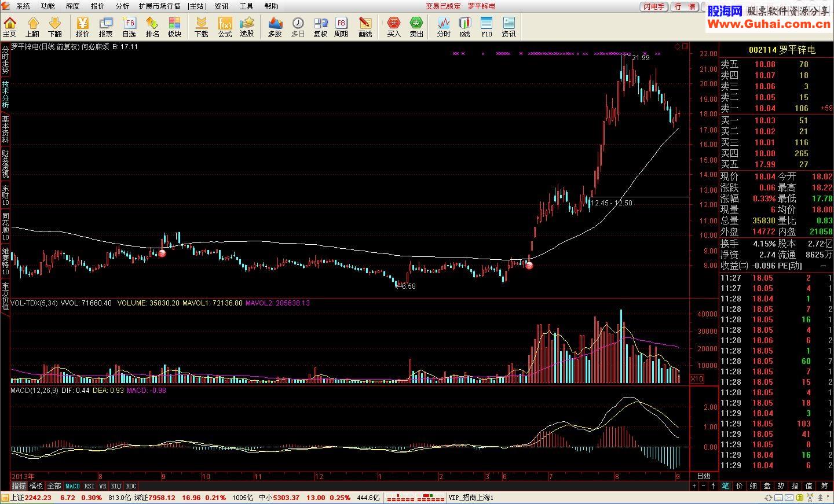Open the 功能 menu
Image resolution: width=834 pixels, height=504 pixels.
click(x=48, y=6)
